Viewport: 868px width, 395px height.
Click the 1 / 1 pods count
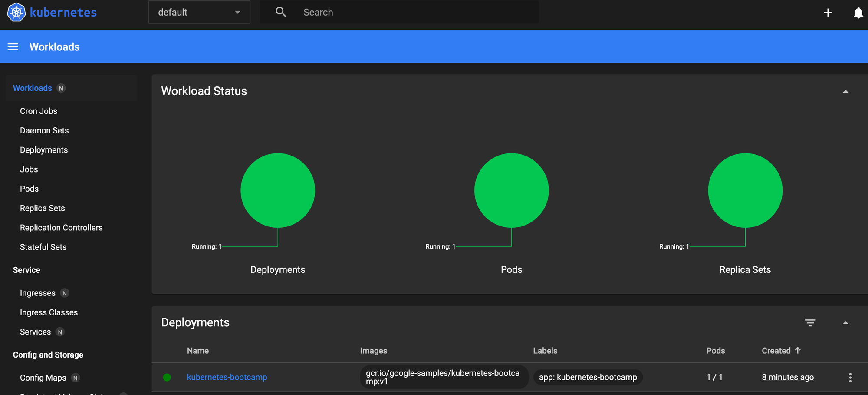(x=714, y=377)
